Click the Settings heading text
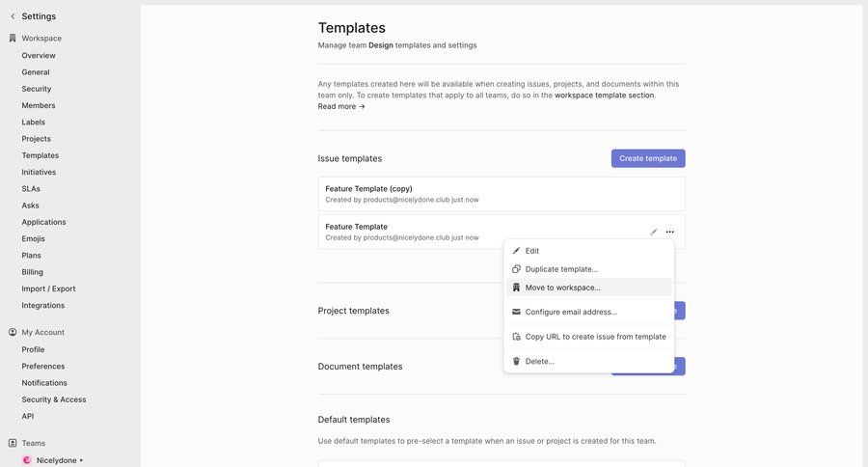Screen dimensions: 868x467 click(39, 16)
